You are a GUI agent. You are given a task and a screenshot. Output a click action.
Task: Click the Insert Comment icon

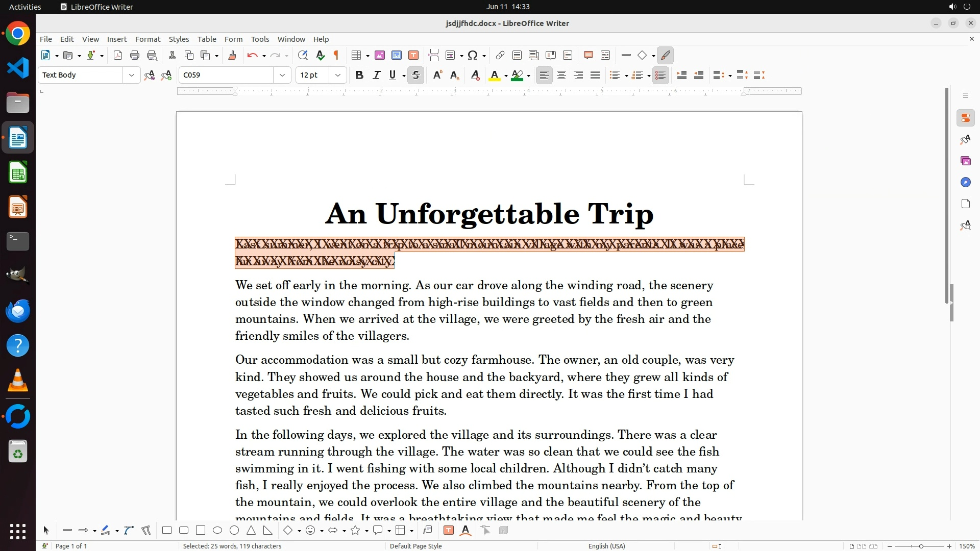588,56
